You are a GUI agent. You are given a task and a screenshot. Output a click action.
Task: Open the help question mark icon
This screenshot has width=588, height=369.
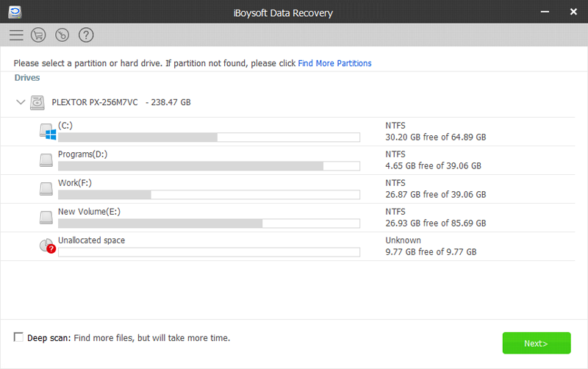point(86,35)
